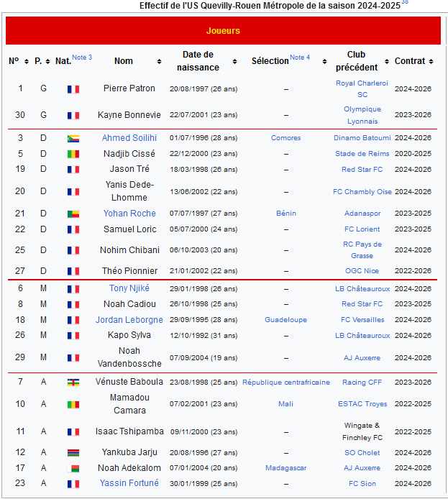448x499 pixels.
Task: Follow the Racing CFF club link
Action: click(362, 383)
